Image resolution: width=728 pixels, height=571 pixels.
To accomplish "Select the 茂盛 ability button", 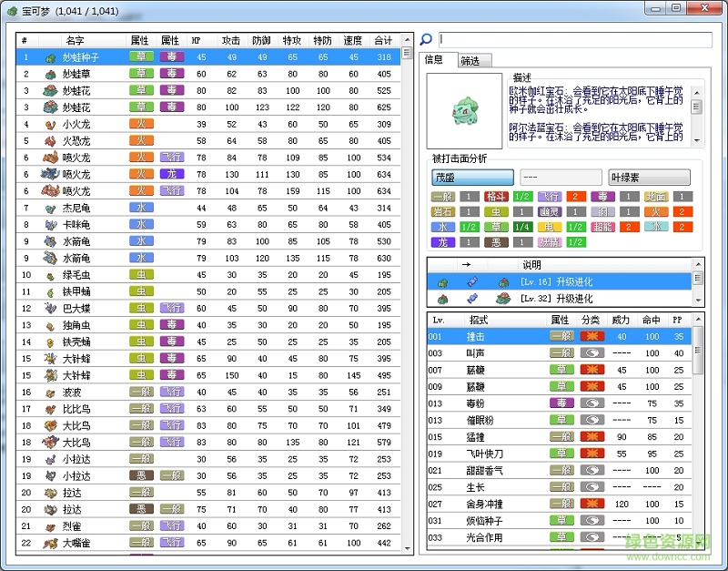I will (472, 178).
